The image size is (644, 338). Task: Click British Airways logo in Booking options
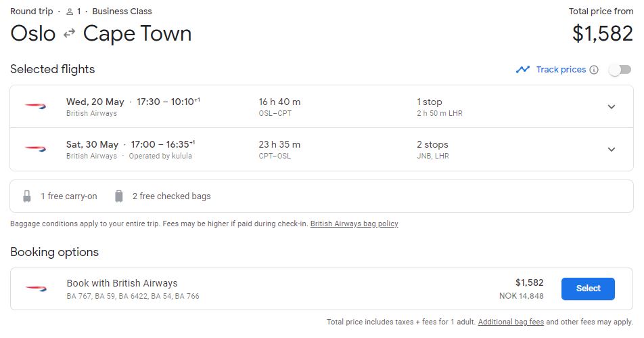[35, 289]
